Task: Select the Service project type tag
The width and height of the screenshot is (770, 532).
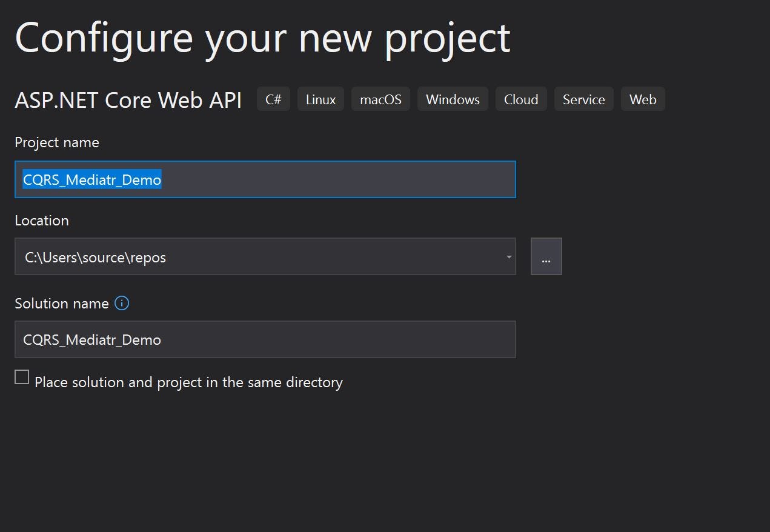Action: [583, 99]
